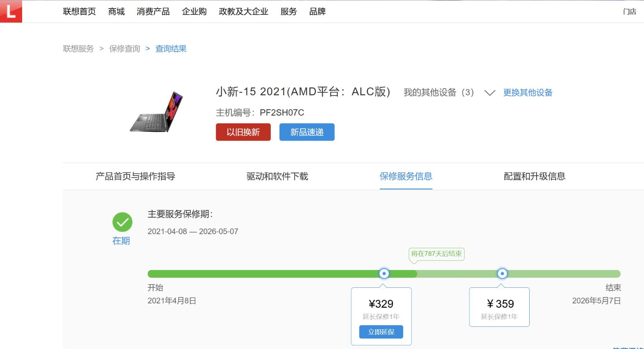Click the ¥329 price text
Screen dimensions: 644x349
coord(381,304)
